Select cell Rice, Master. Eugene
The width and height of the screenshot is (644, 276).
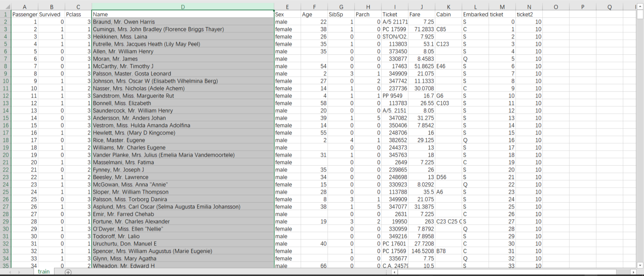(x=183, y=140)
